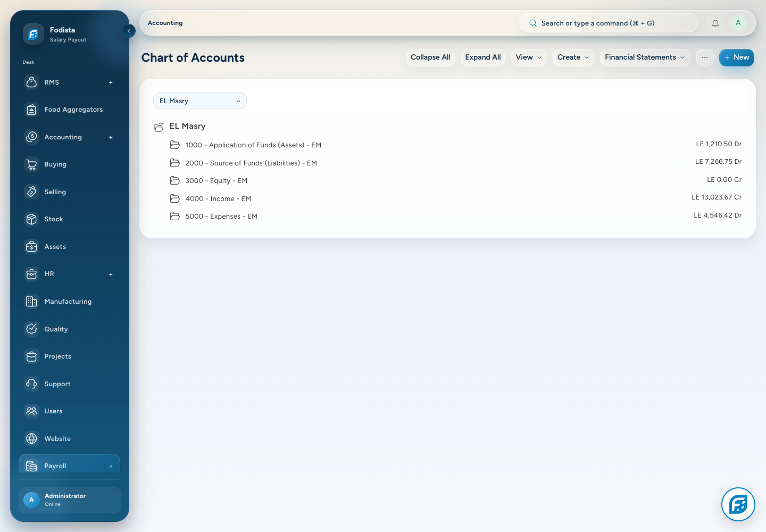Open the HR briefcase icon
The image size is (766, 532).
tap(32, 274)
